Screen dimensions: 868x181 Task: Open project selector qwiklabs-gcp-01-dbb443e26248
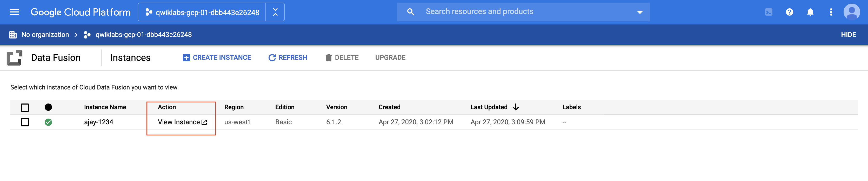tap(202, 12)
